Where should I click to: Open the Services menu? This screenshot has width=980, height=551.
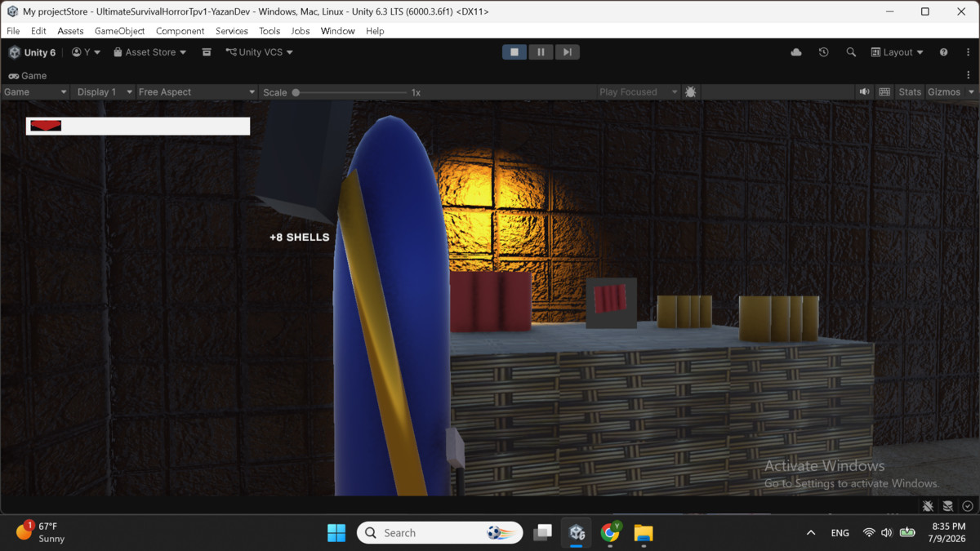pos(232,31)
